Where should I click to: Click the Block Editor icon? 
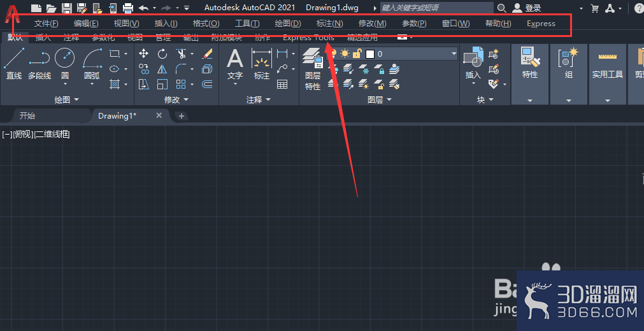point(494,69)
